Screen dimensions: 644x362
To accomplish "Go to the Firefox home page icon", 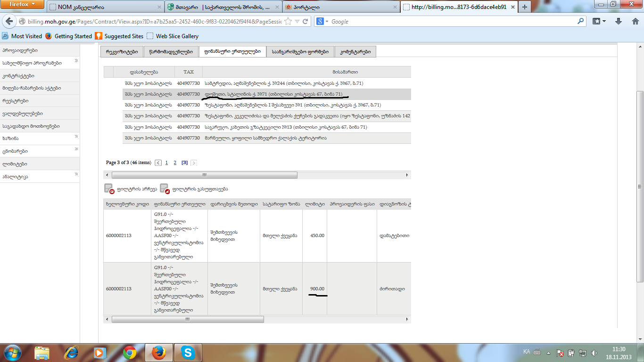I will [x=635, y=22].
